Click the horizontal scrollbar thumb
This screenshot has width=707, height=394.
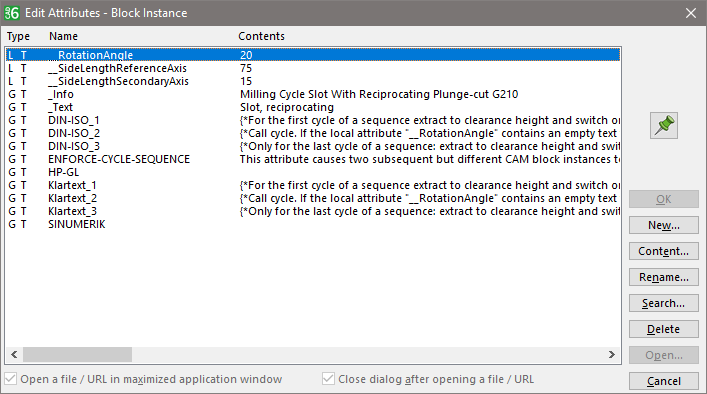78,354
